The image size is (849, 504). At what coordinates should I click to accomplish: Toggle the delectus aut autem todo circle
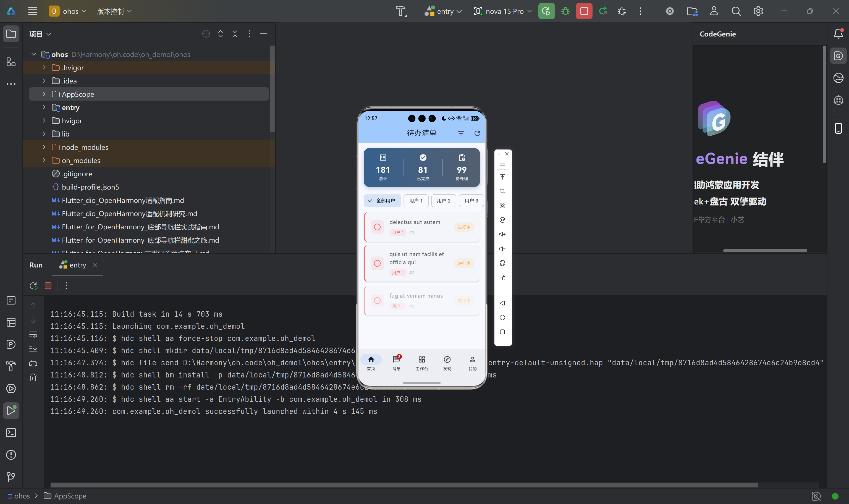click(x=377, y=227)
